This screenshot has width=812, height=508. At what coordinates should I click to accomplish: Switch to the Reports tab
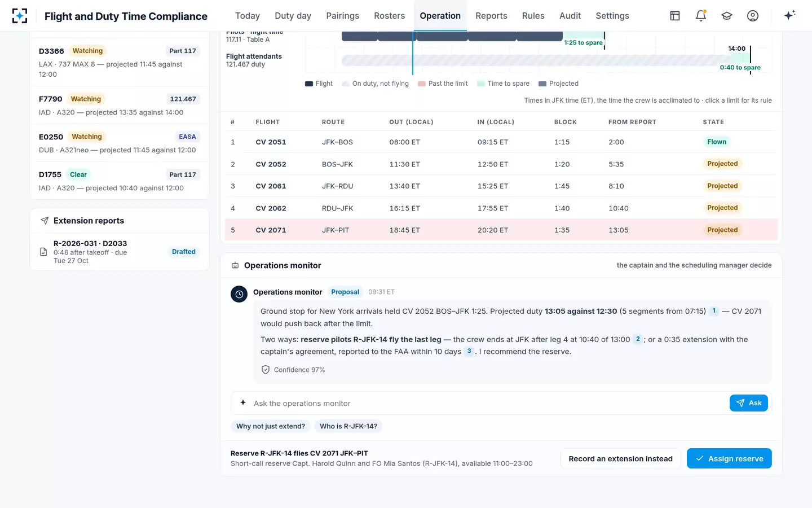pos(491,16)
